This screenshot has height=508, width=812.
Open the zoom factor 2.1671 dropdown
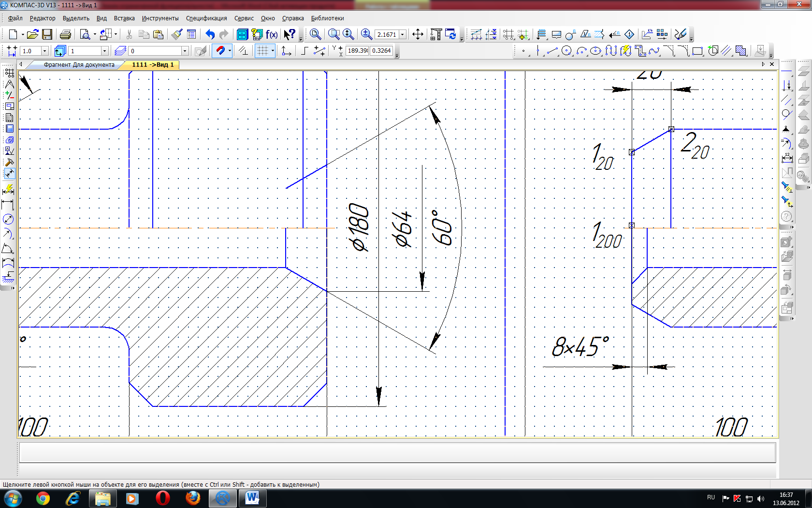click(402, 34)
